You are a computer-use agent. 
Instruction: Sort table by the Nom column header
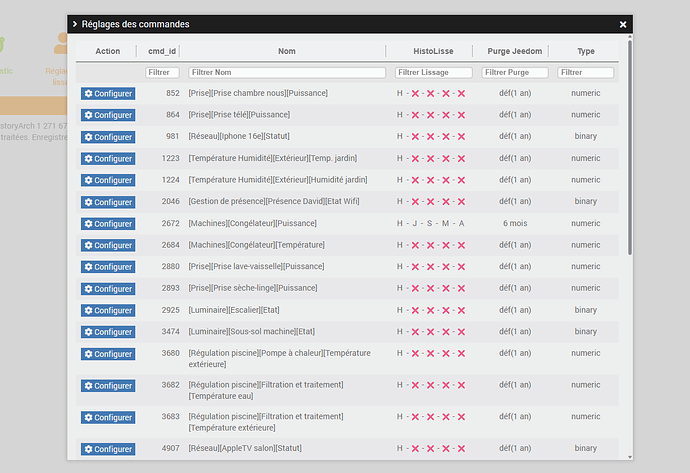tap(286, 51)
